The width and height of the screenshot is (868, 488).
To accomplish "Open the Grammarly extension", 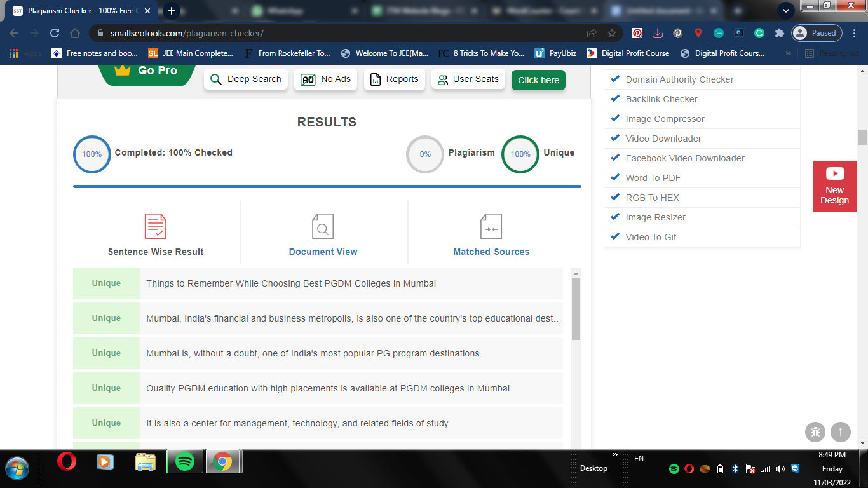I will (759, 33).
